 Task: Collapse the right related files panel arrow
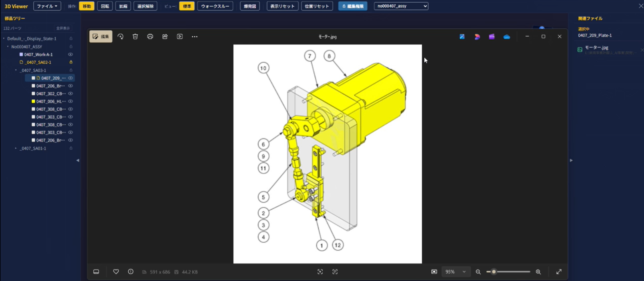pyautogui.click(x=571, y=160)
